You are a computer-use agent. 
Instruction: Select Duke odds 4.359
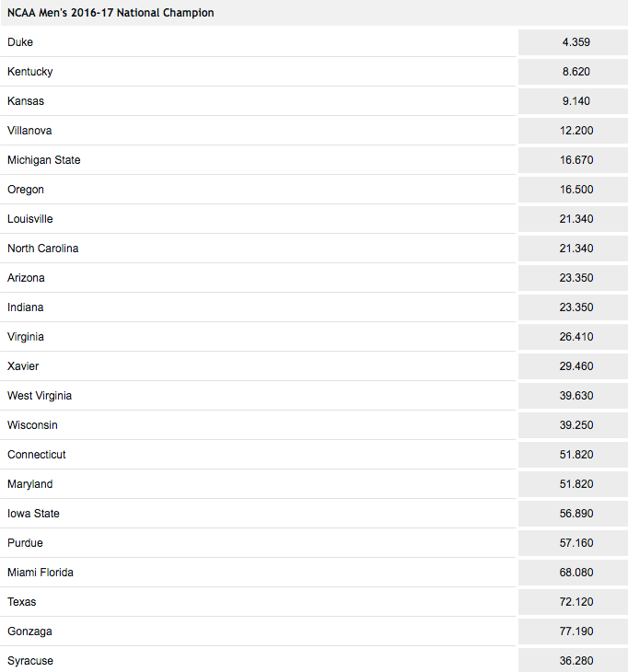click(573, 42)
